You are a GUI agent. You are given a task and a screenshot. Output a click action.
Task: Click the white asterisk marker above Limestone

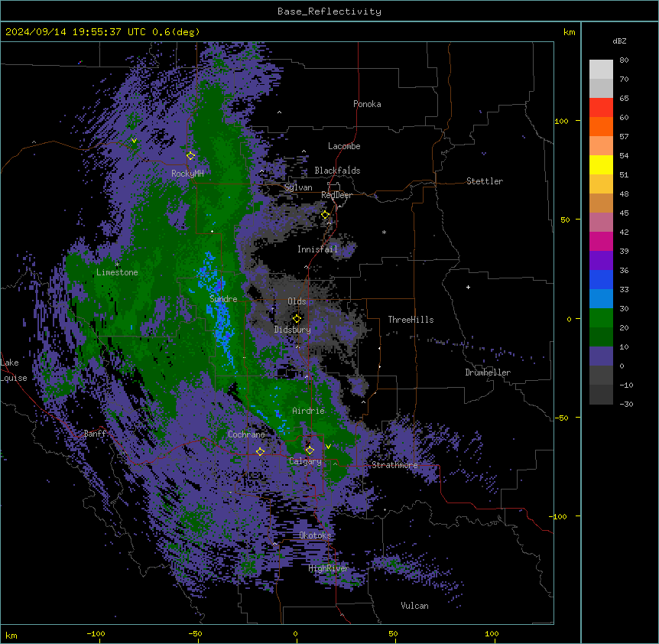[x=117, y=265]
